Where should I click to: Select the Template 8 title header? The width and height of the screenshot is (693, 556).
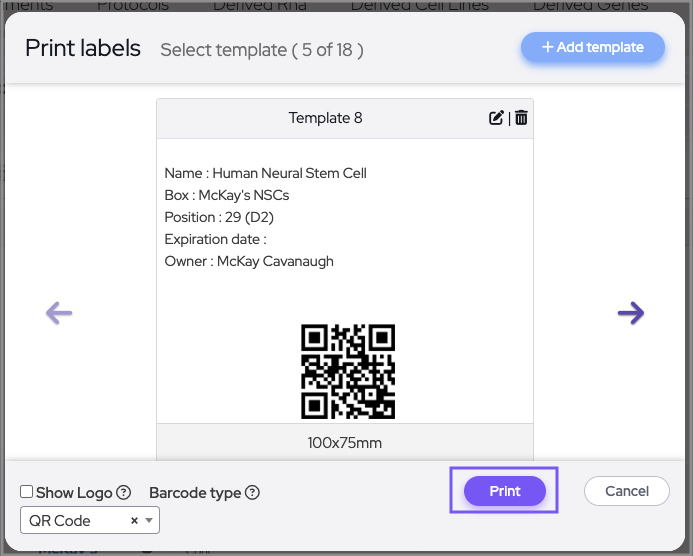point(325,118)
